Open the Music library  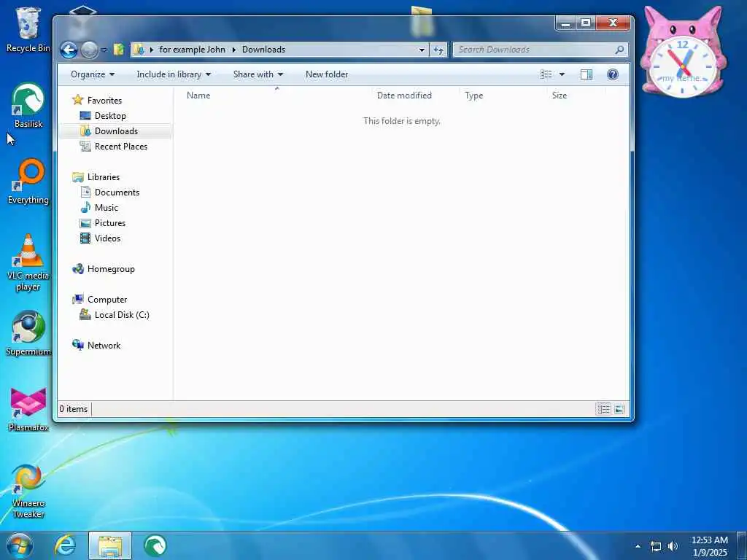99,208
